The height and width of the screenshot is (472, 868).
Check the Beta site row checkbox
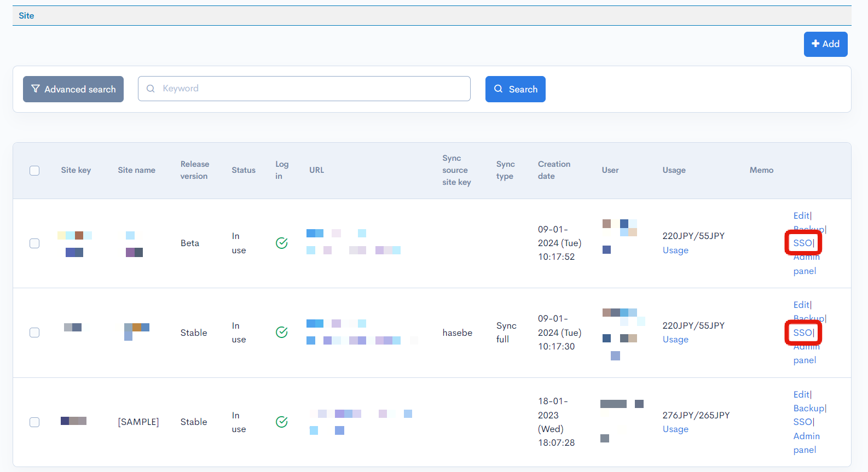(34, 243)
